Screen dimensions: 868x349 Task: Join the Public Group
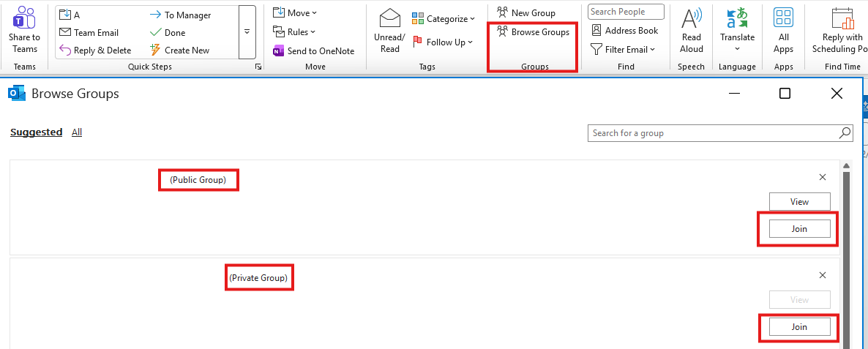(799, 228)
